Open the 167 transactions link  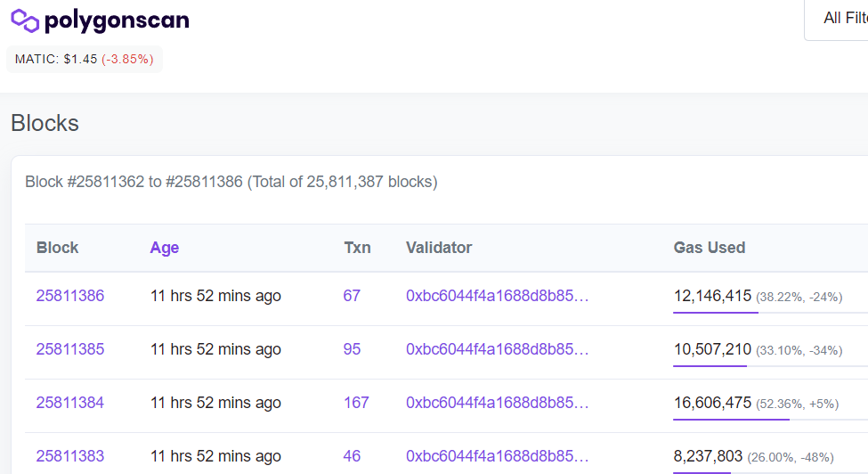(356, 403)
